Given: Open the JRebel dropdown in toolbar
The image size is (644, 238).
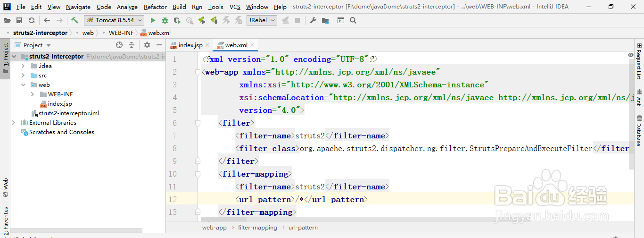Looking at the screenshot, I should [x=262, y=20].
